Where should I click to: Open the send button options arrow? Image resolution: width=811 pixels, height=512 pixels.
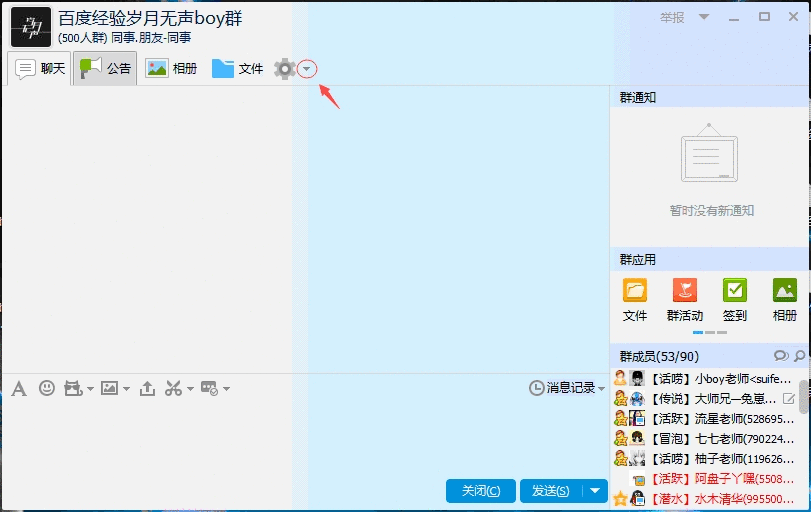[595, 491]
